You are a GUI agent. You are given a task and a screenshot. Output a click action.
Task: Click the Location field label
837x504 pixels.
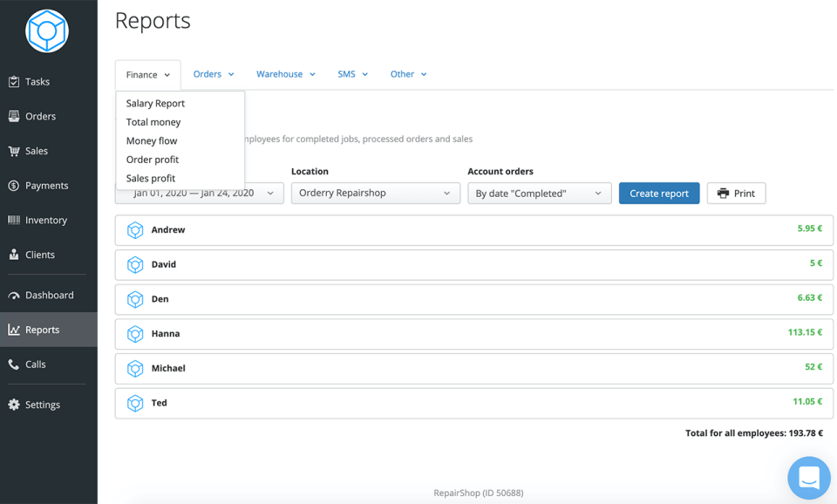(310, 172)
